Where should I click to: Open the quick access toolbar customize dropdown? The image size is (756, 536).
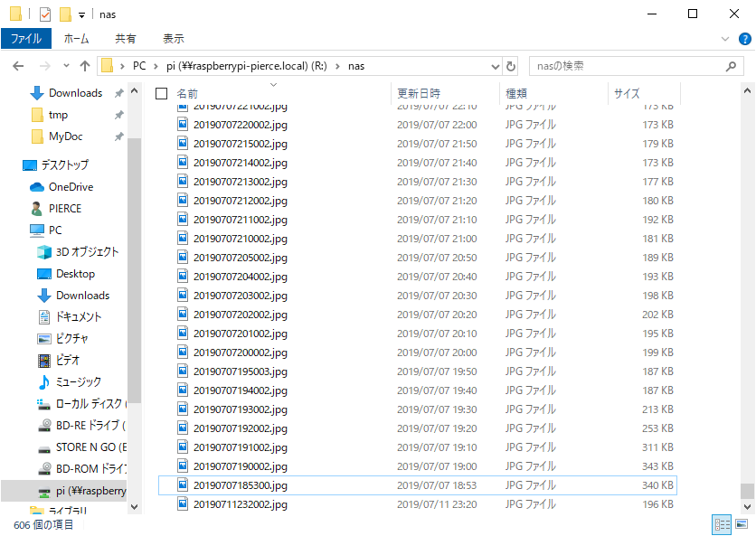[x=81, y=14]
